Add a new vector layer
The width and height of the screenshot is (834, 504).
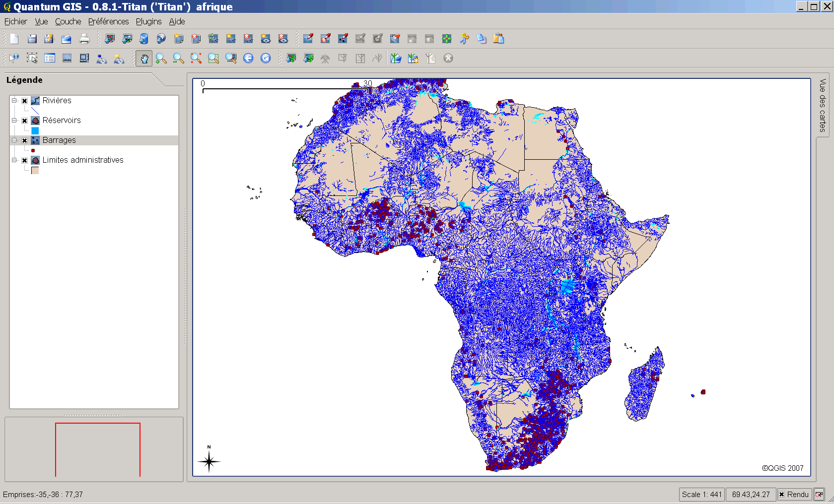coord(110,38)
